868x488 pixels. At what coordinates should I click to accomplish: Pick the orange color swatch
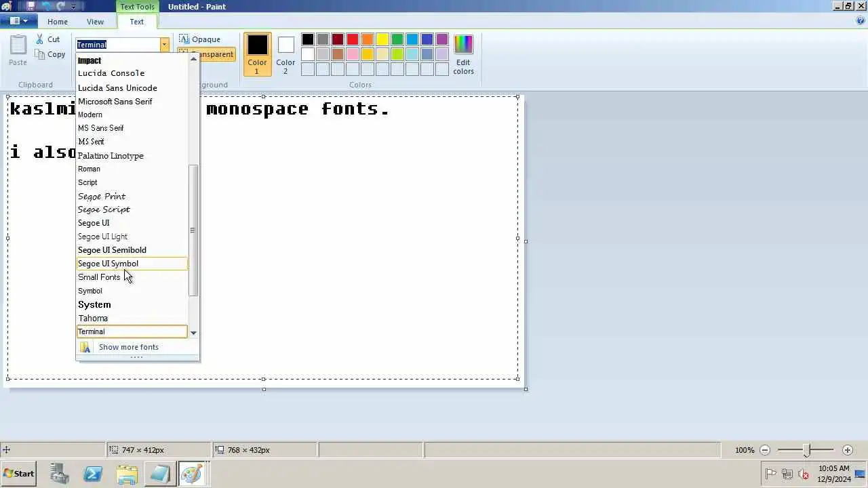click(x=368, y=39)
